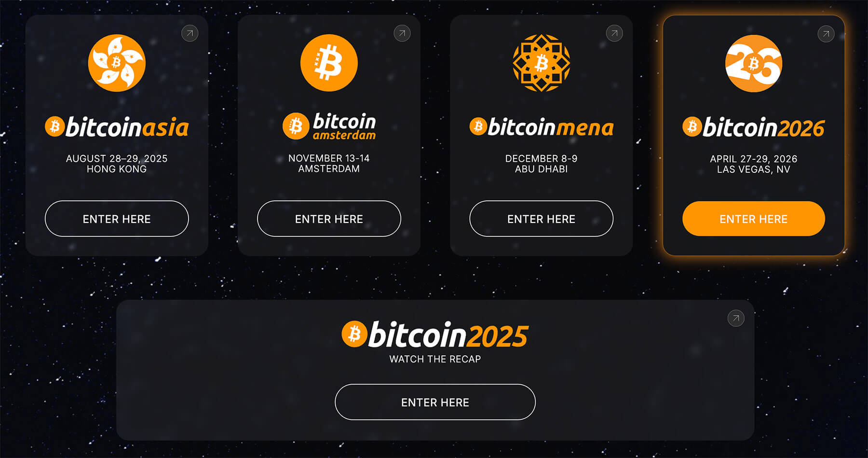
Task: Click the Watch the Recap text
Action: point(435,359)
